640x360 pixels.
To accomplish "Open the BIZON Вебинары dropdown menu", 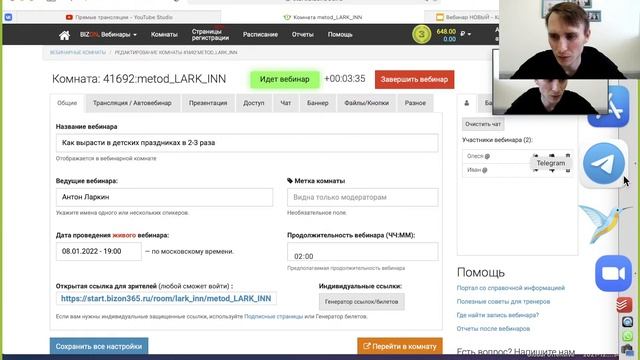I will 109,35.
